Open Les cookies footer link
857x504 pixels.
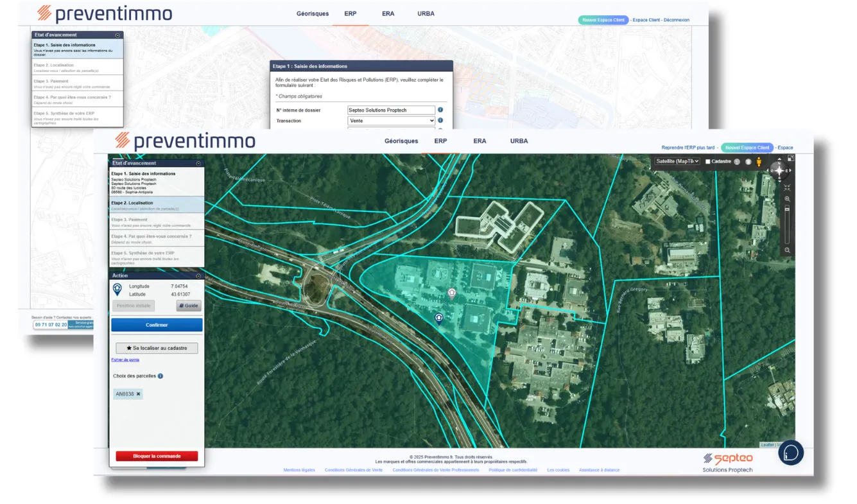[558, 470]
